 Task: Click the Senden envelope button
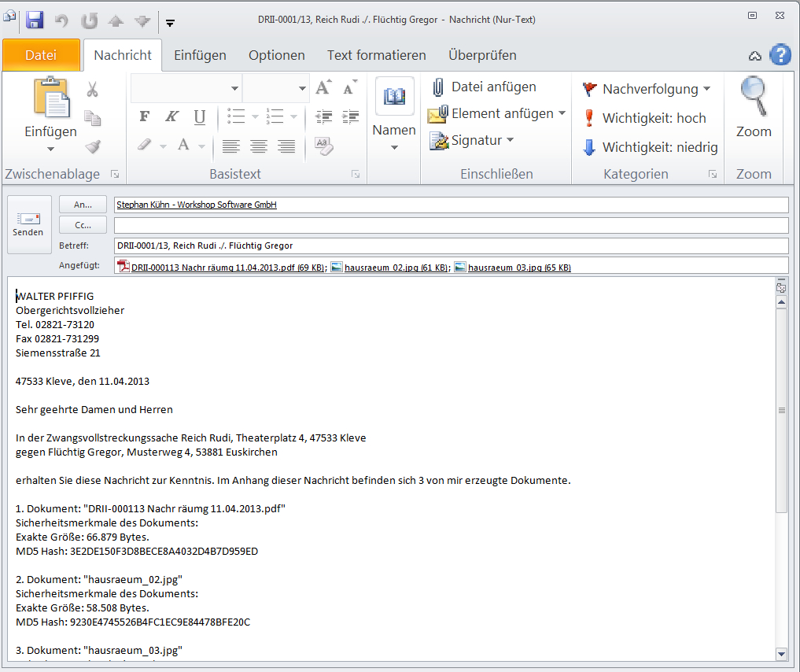pos(28,224)
